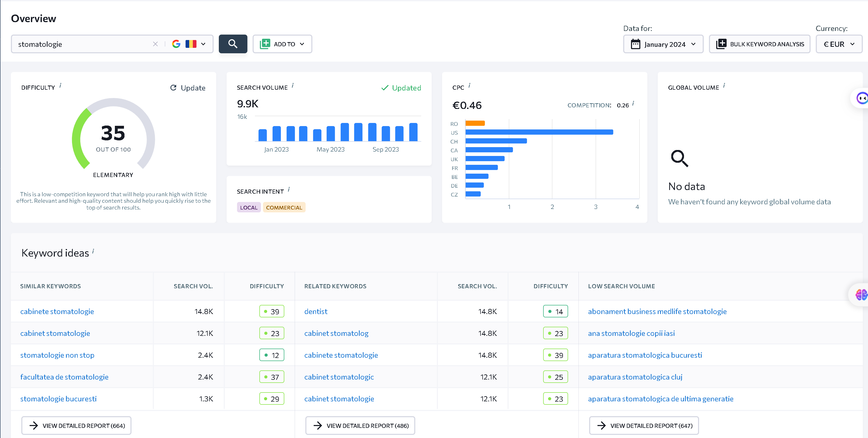Screen dimensions: 868x438
Task: Open the ADD TO dropdown
Action: point(282,44)
